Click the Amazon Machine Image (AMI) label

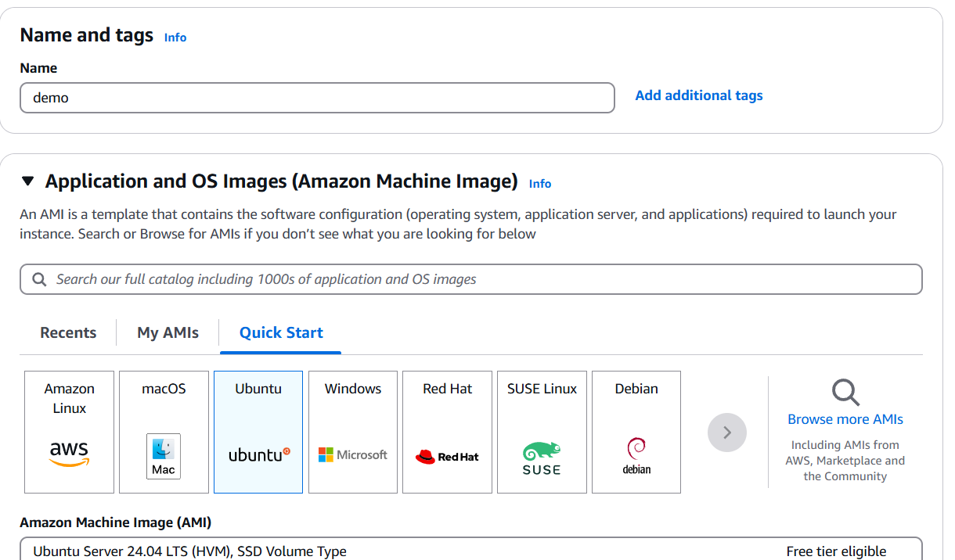116,522
